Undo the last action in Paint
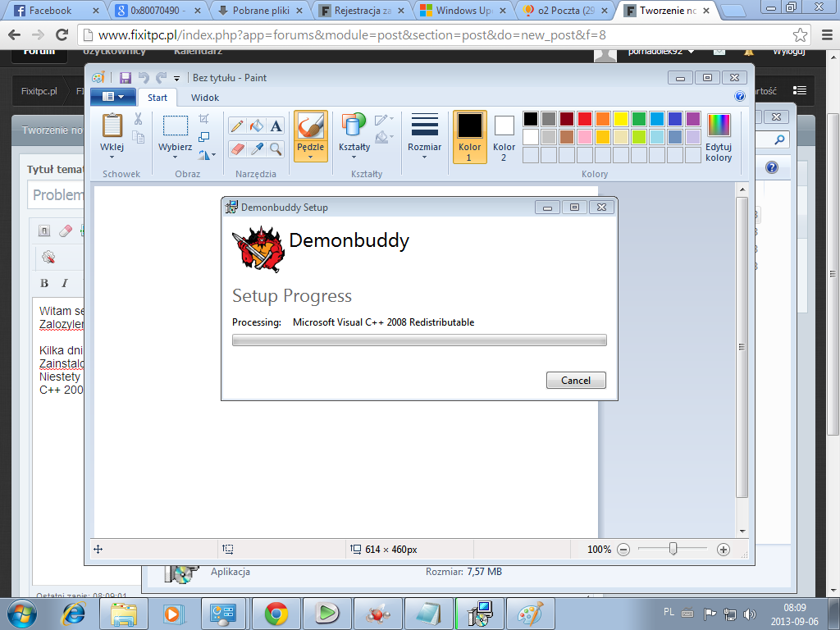The image size is (840, 630). click(x=144, y=78)
